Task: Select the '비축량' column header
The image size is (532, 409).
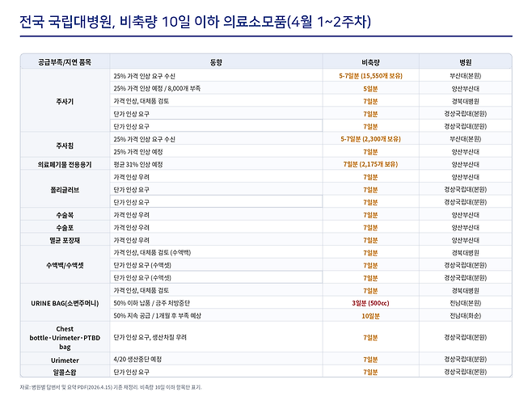Action: click(x=370, y=62)
